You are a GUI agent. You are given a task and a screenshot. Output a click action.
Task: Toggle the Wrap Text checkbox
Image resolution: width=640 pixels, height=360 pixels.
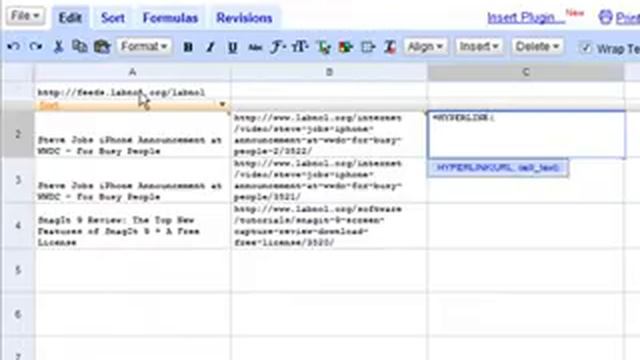[585, 48]
